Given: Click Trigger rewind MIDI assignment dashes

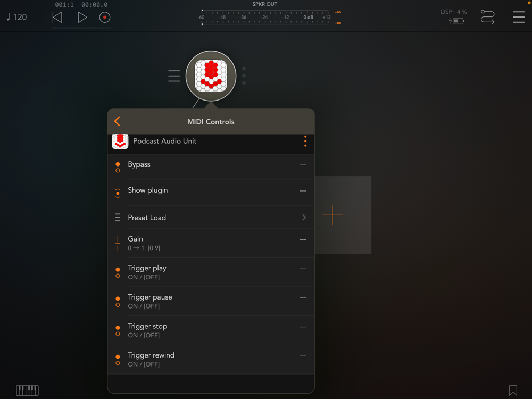Looking at the screenshot, I should point(303,356).
